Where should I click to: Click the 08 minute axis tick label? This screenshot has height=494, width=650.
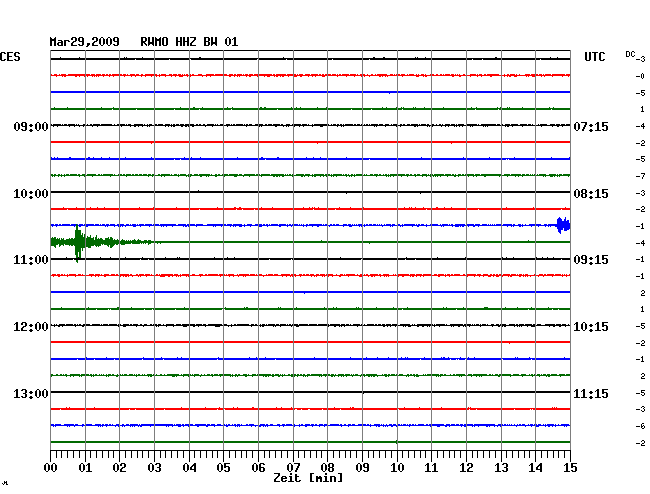(x=327, y=467)
